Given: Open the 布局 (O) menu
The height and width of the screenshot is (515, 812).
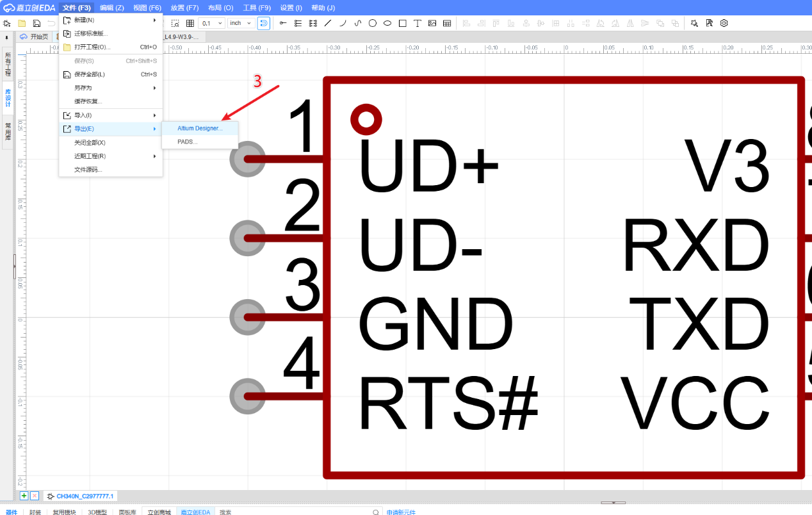Looking at the screenshot, I should [x=221, y=8].
